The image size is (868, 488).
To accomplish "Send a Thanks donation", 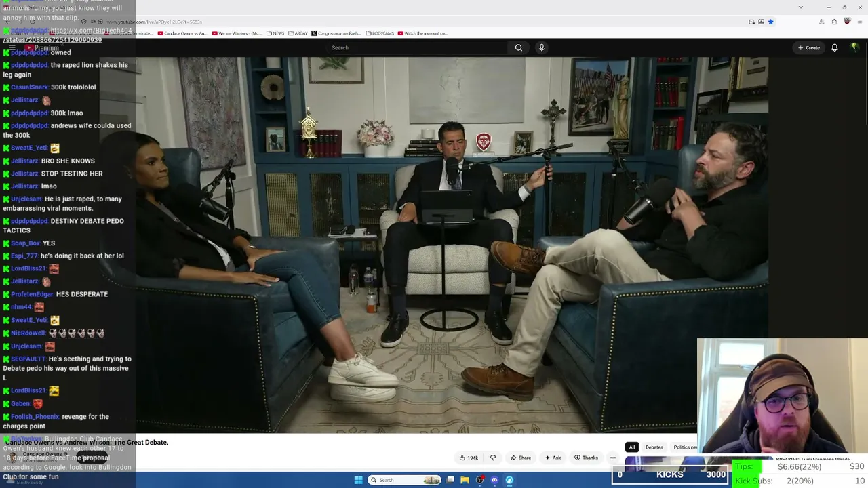I will [x=586, y=457].
